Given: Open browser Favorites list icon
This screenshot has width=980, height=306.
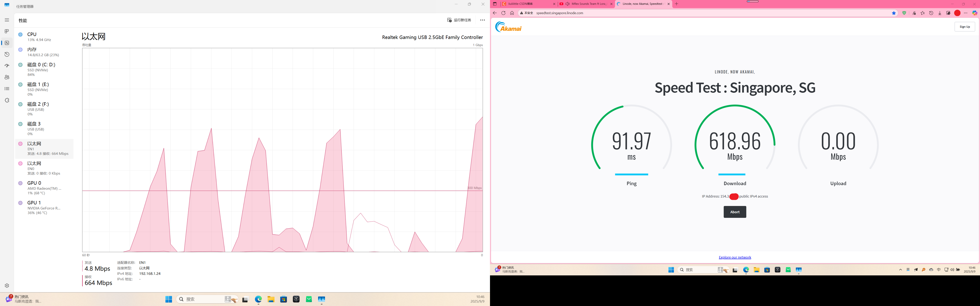Looking at the screenshot, I should pyautogui.click(x=923, y=13).
